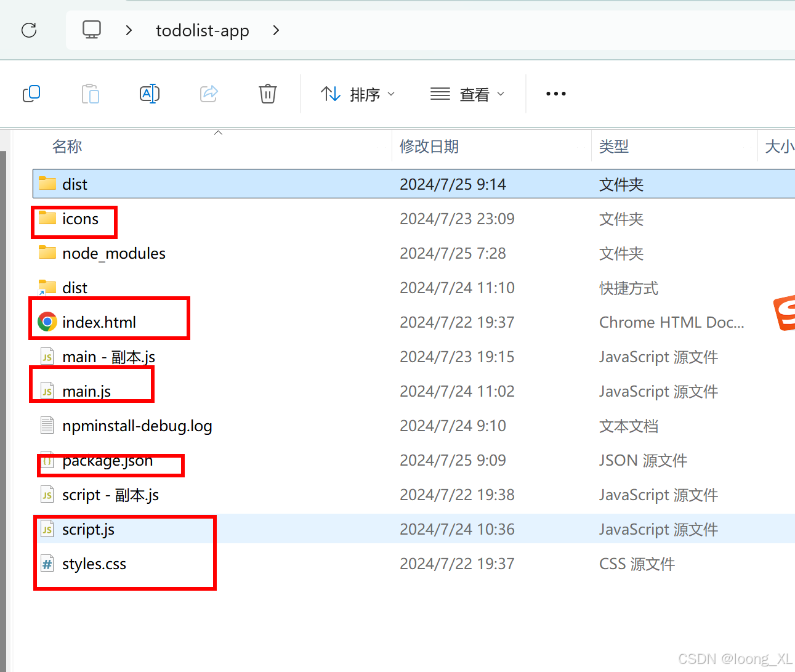Click the Paste clipboard icon
The image size is (795, 672).
91,94
